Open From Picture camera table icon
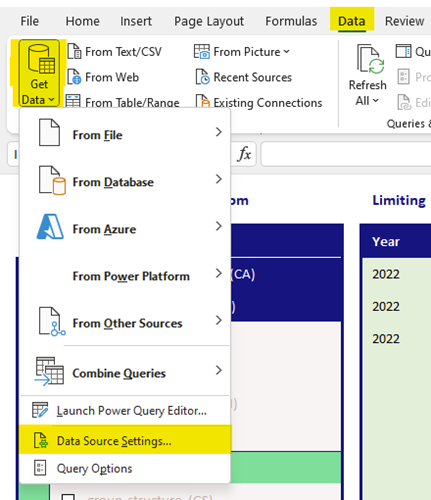This screenshot has width=431, height=500. (x=202, y=52)
